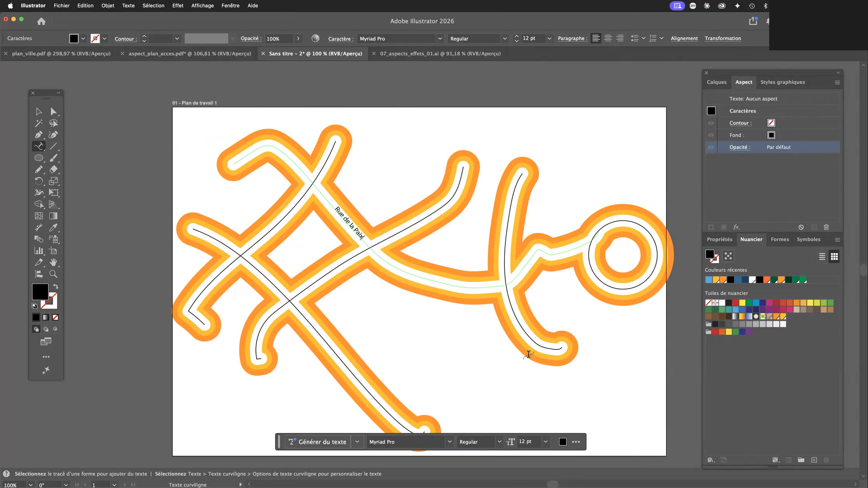Open the Affichage menu
Image resolution: width=868 pixels, height=488 pixels.
pos(202,6)
